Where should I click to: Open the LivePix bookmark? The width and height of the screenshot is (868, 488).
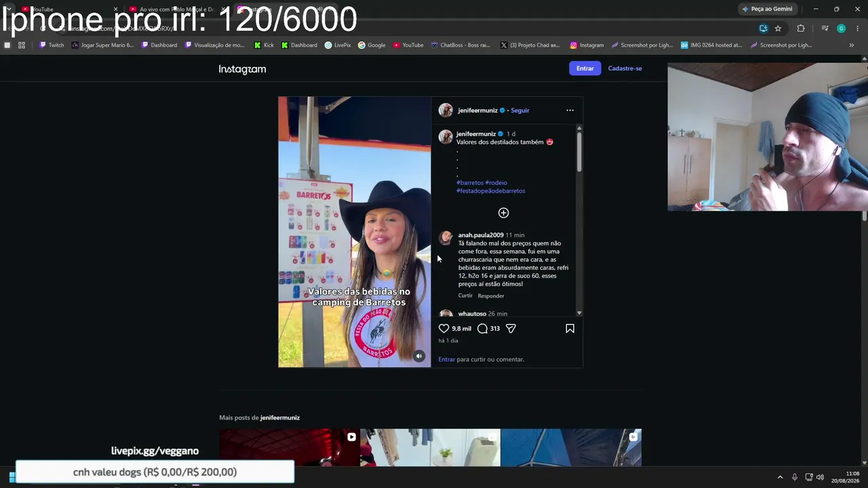tap(338, 45)
